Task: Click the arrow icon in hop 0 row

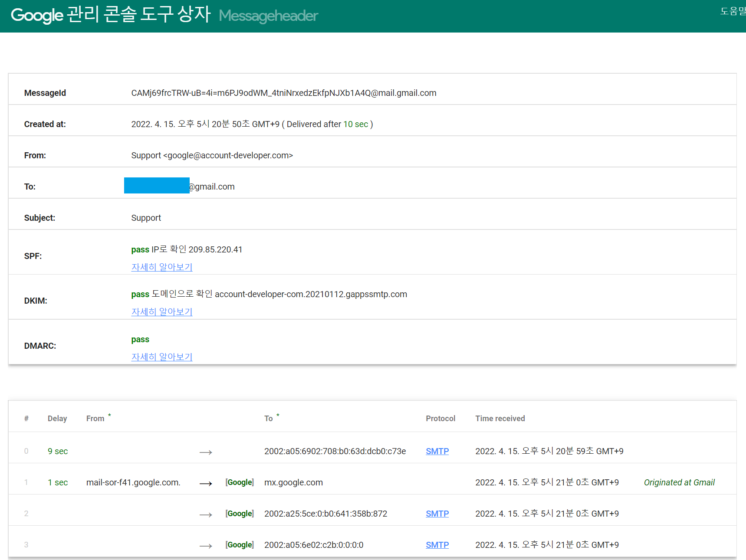Action: 206,452
